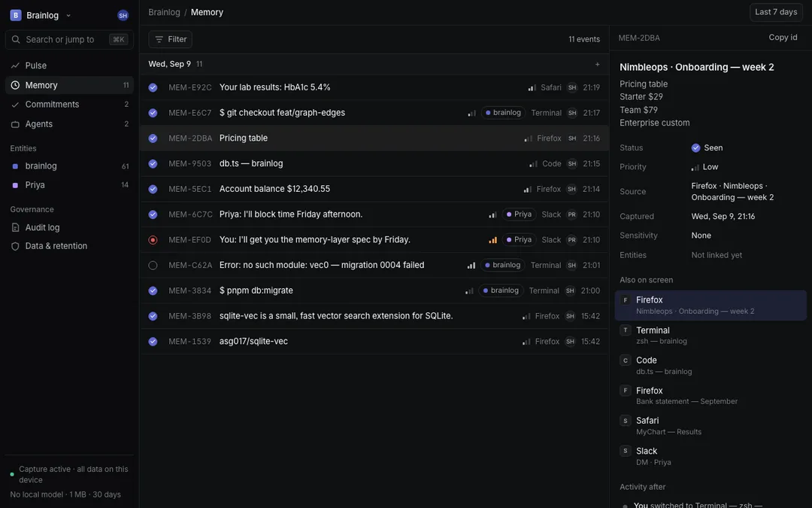Select Slack DM Priya under Also on screen
Image resolution: width=812 pixels, height=508 pixels.
coord(710,456)
